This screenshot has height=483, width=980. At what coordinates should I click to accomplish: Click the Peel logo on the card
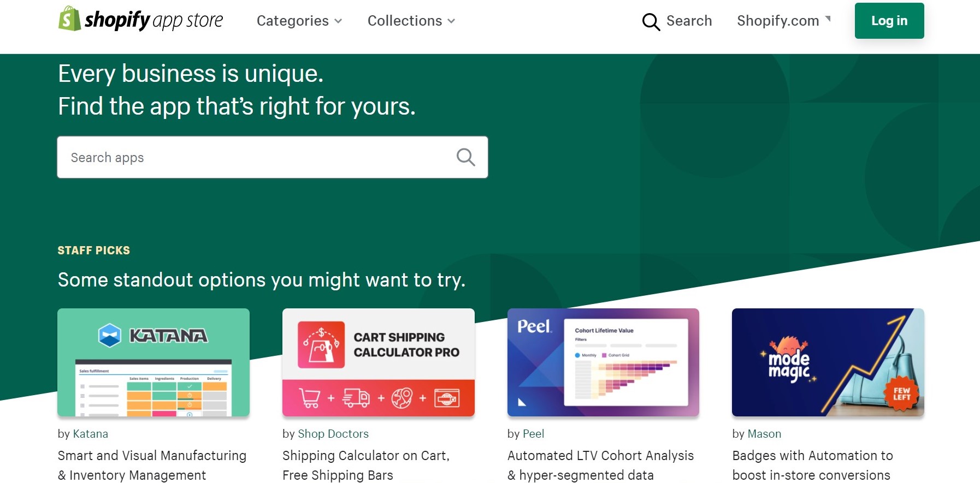[534, 326]
